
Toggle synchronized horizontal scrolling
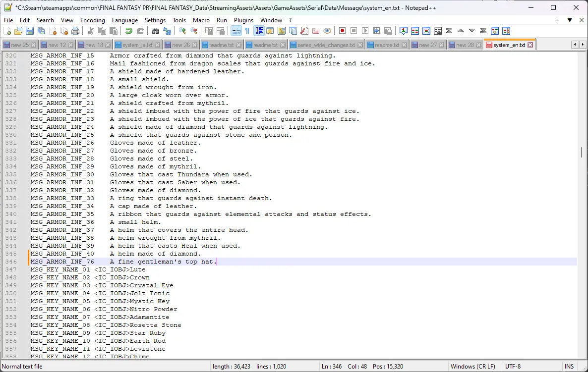221,31
